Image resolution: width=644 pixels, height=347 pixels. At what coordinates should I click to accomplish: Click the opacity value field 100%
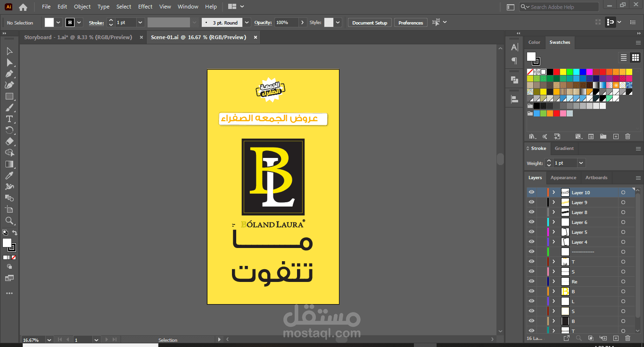[x=286, y=23]
